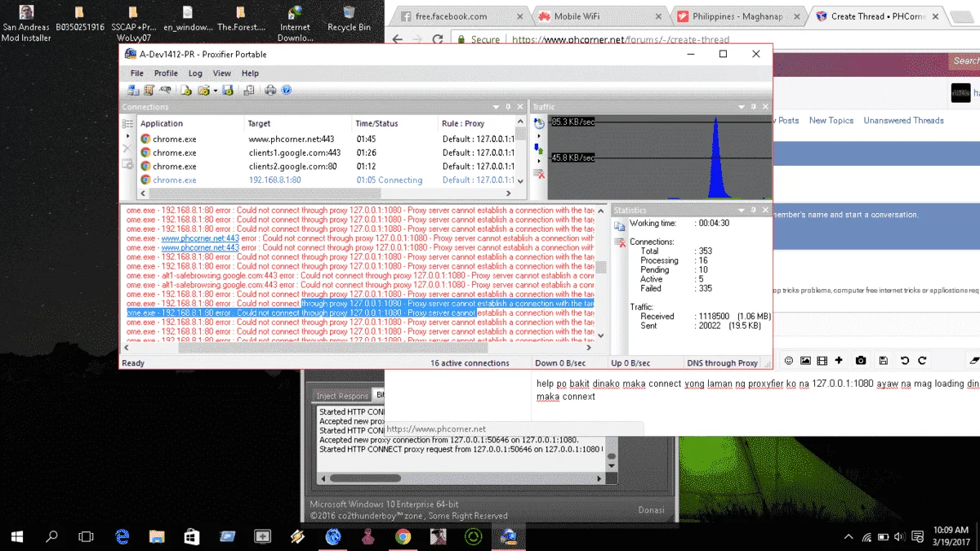Viewport: 980px width, 551px height.
Task: Click 16 active connections status text
Action: [x=470, y=363]
